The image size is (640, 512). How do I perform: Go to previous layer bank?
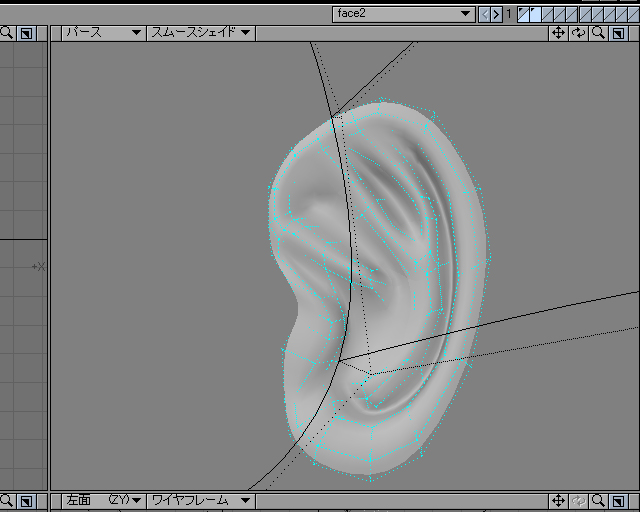pos(486,14)
